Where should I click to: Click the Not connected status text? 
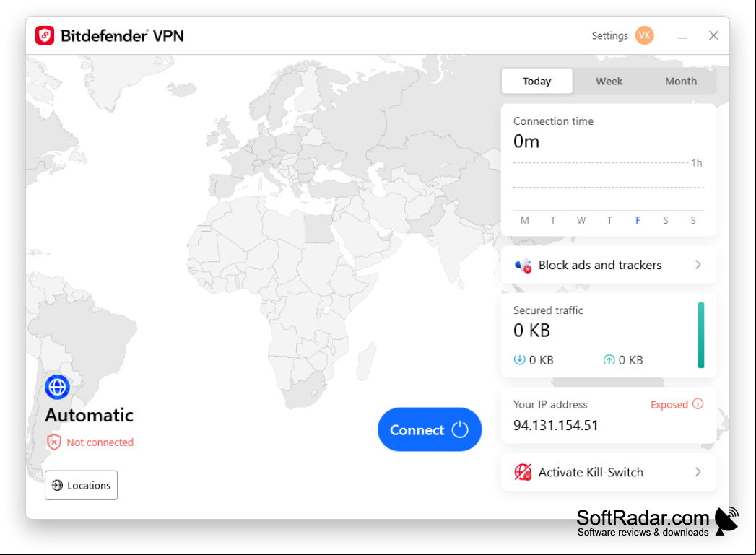tap(100, 442)
